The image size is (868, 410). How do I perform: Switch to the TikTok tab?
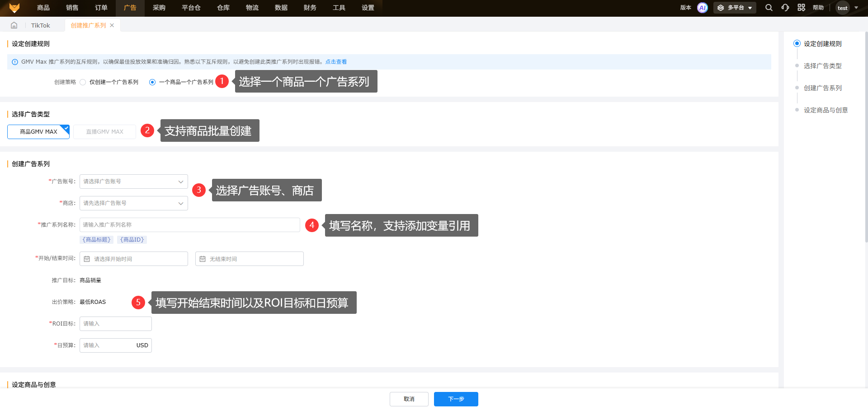click(41, 25)
